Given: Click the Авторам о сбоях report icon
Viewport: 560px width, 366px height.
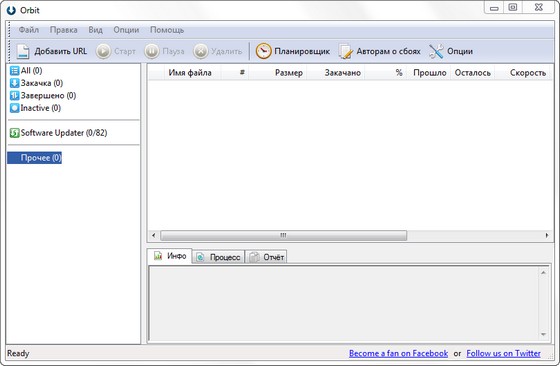Looking at the screenshot, I should click(x=345, y=51).
